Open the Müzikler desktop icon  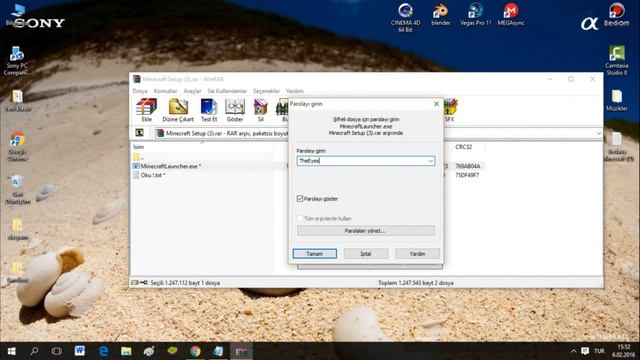tap(616, 100)
